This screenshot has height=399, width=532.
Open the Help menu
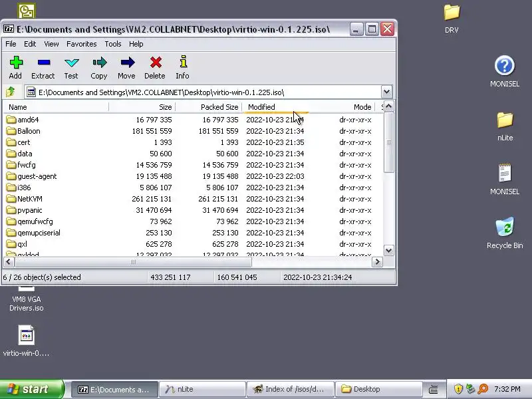[136, 44]
